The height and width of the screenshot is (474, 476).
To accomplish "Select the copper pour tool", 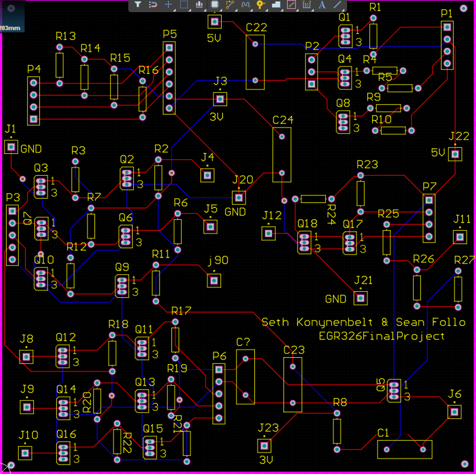I will click(276, 5).
